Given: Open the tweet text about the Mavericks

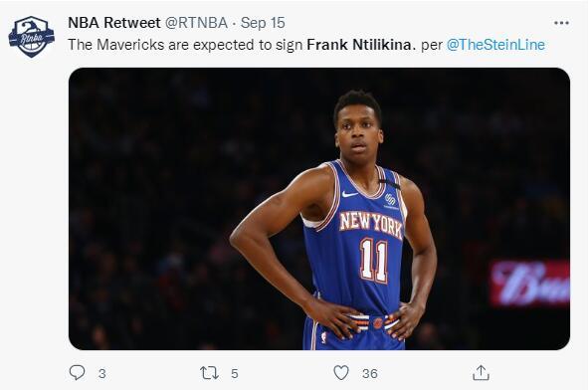Looking at the screenshot, I should [306, 45].
